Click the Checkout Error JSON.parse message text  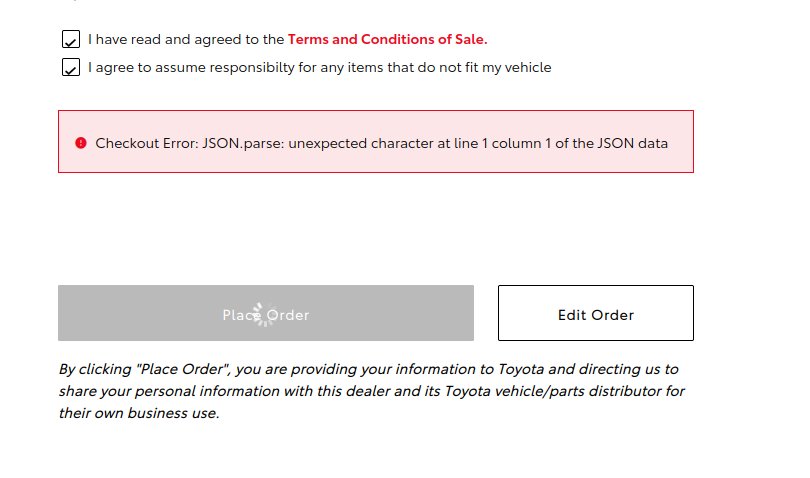(381, 143)
